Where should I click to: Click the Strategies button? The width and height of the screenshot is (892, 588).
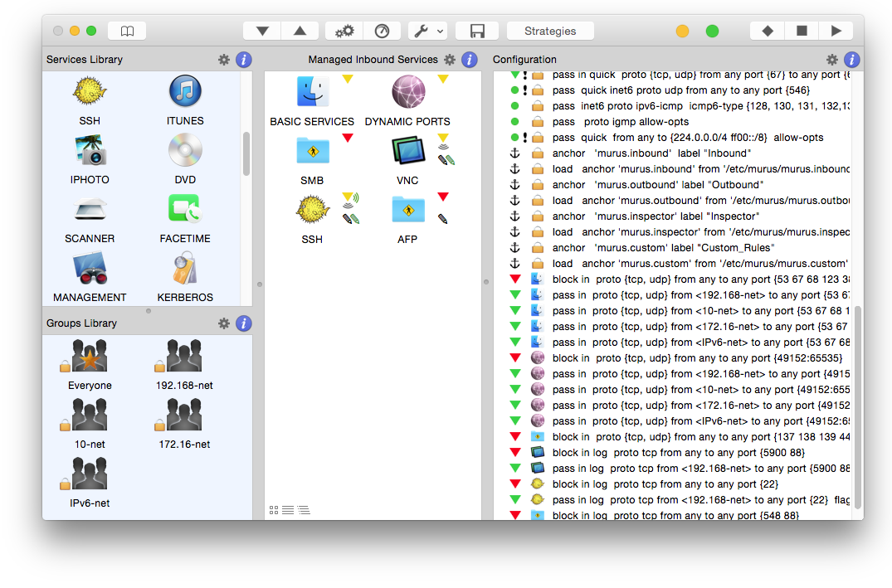[550, 31]
